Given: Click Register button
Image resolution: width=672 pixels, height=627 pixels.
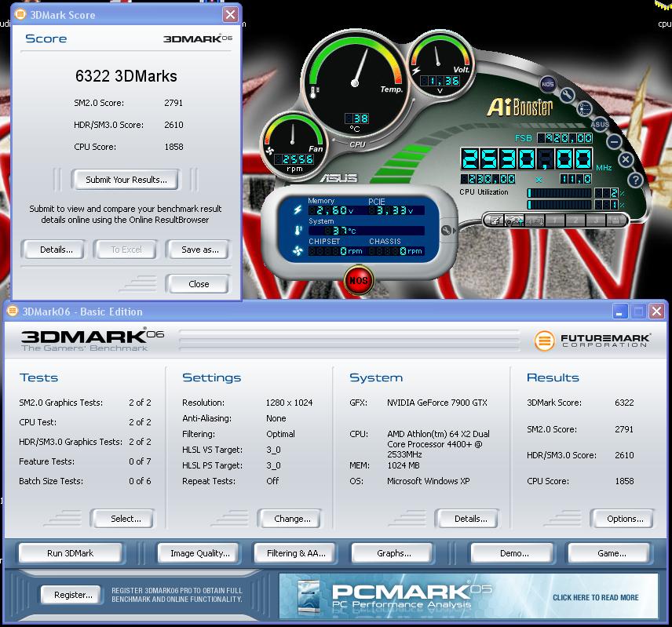Looking at the screenshot, I should [73, 595].
